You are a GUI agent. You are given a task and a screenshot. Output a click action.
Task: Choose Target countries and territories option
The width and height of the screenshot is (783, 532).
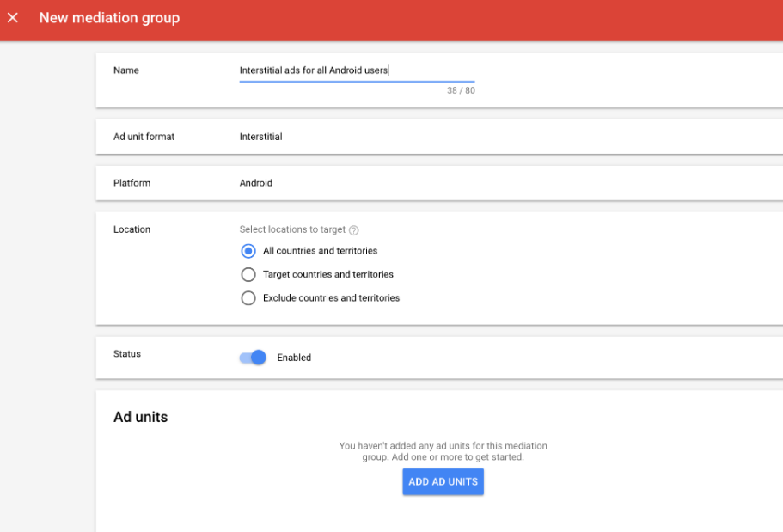click(x=248, y=274)
